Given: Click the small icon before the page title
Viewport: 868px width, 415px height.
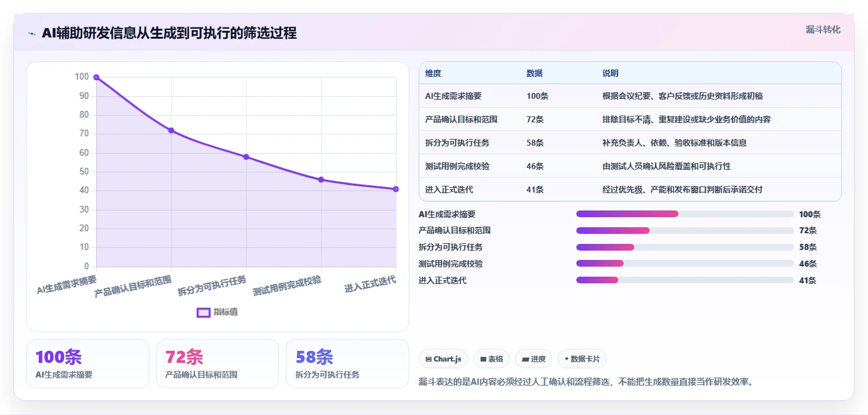Looking at the screenshot, I should point(31,33).
